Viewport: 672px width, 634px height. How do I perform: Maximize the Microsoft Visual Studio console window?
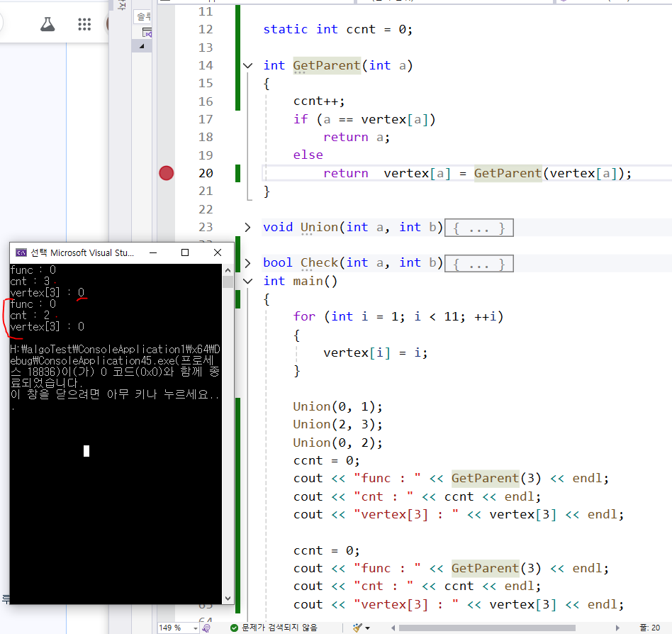[x=185, y=253]
